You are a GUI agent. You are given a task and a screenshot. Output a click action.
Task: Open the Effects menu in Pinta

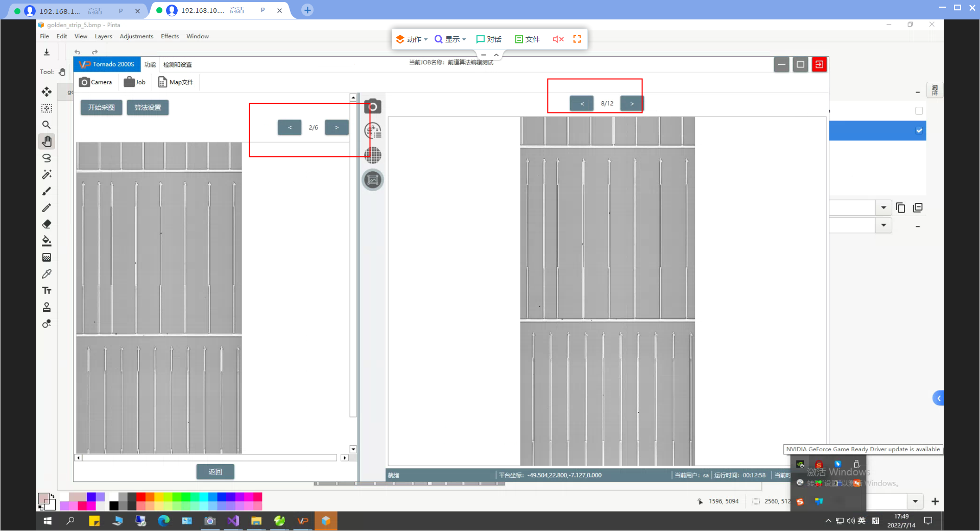pyautogui.click(x=170, y=36)
